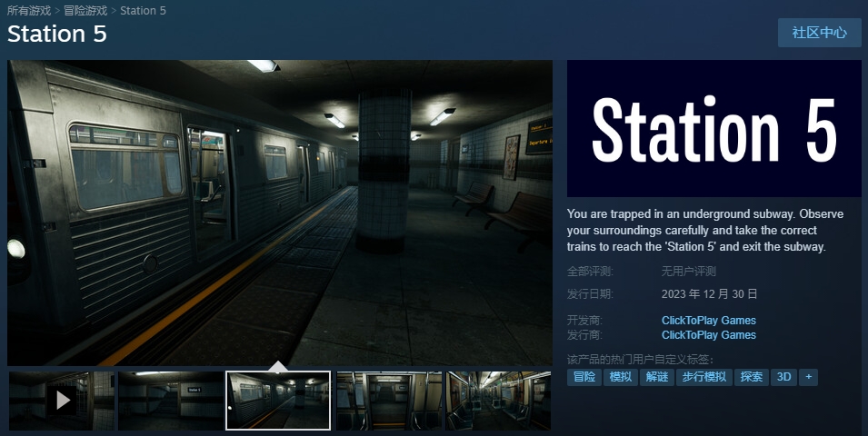The height and width of the screenshot is (436, 868).
Task: Click the main subway platform screenshot
Action: 280,213
